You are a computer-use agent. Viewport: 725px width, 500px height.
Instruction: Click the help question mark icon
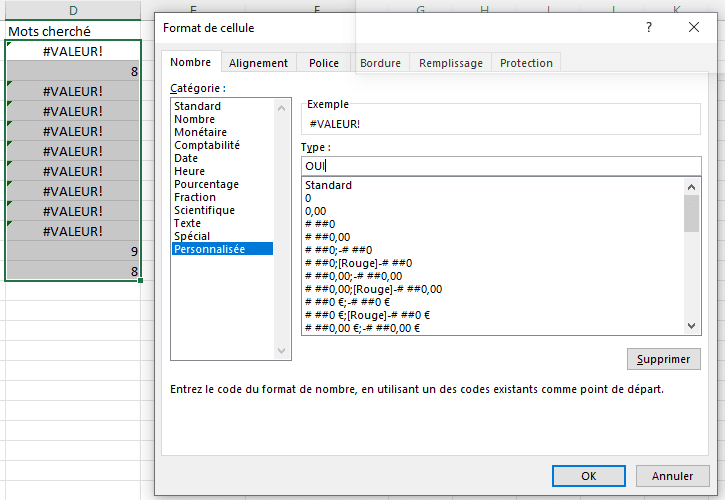tap(650, 28)
